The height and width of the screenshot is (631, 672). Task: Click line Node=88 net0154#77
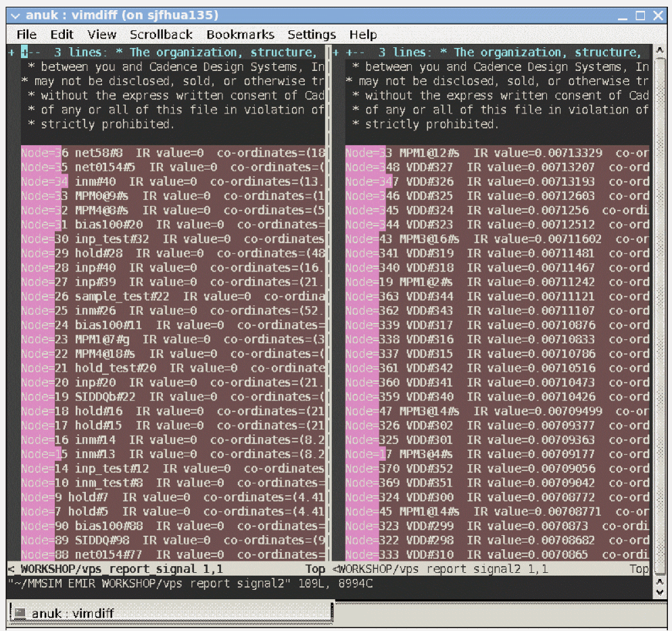(x=174, y=555)
